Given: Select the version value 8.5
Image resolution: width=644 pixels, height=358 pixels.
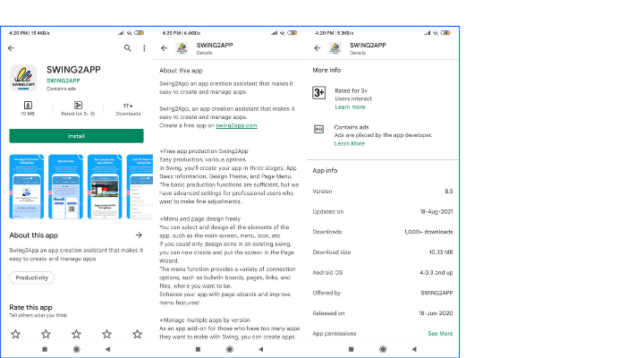Looking at the screenshot, I should click(449, 192).
